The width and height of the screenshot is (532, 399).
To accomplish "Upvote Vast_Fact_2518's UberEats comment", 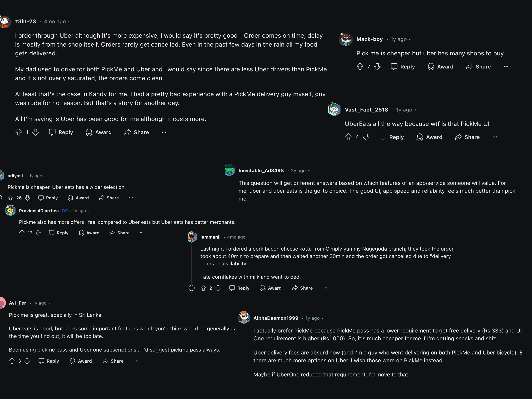I will 348,137.
